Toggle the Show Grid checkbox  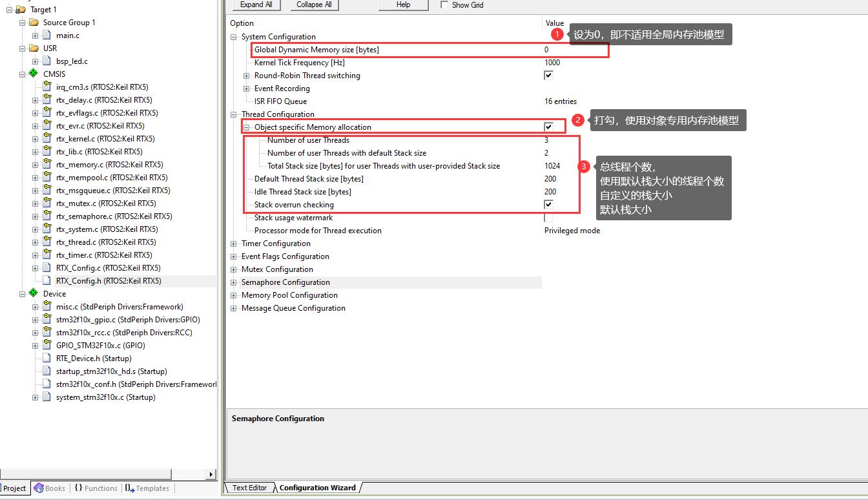coord(444,5)
